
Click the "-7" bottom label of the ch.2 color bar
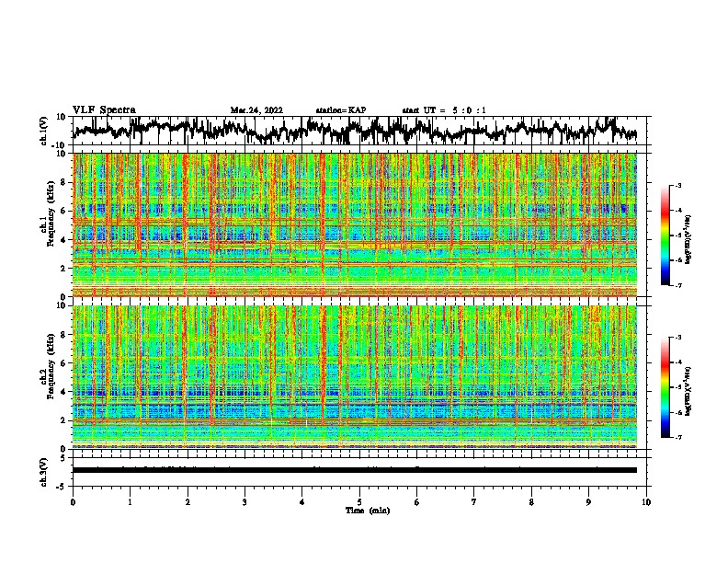[677, 438]
